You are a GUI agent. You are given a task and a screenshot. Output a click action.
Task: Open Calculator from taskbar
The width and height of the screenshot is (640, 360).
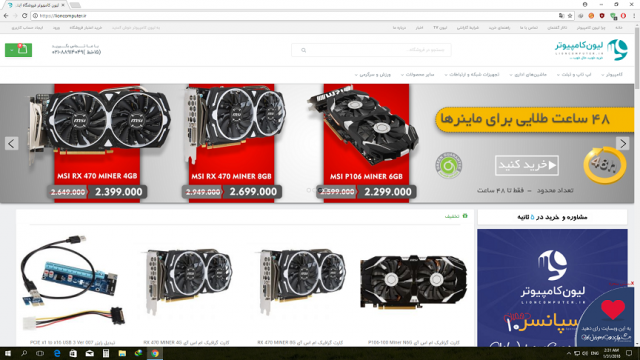coord(106,353)
